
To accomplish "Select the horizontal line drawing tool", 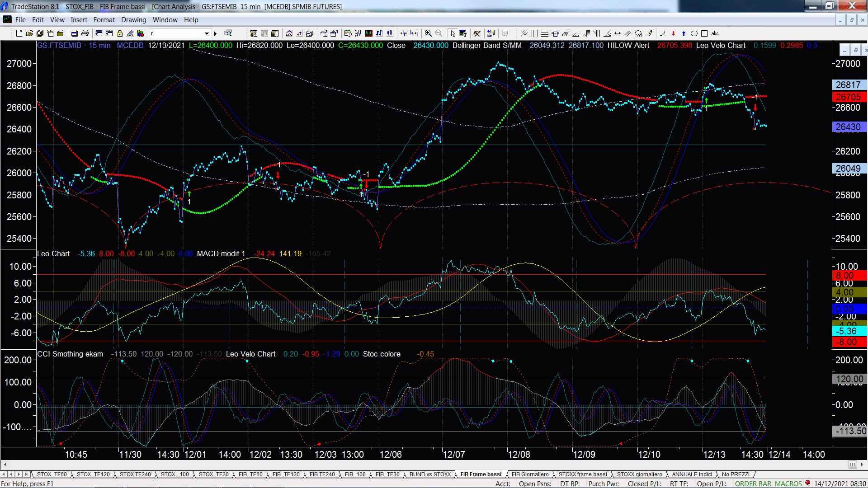I will [x=545, y=33].
